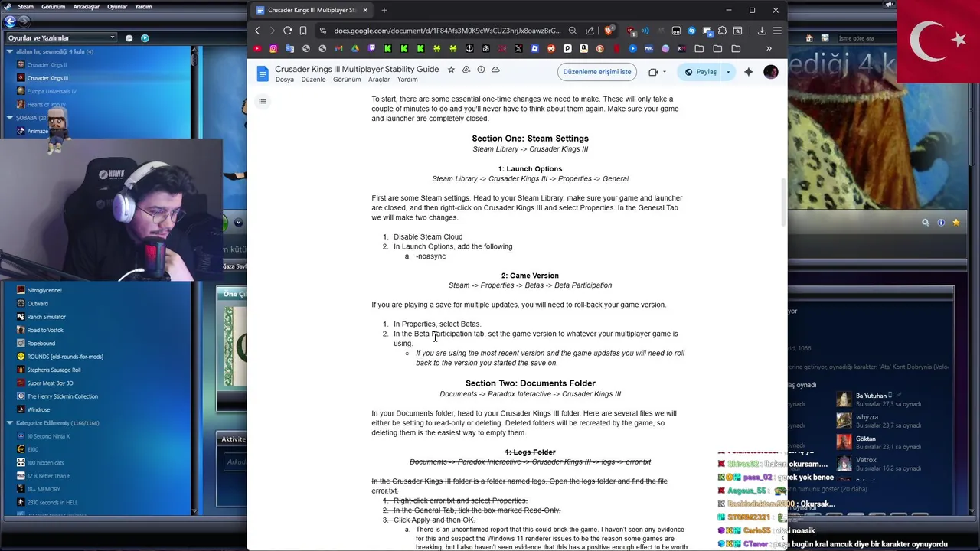Open Yardım menu in Google Docs
This screenshot has width=980, height=551.
407,80
